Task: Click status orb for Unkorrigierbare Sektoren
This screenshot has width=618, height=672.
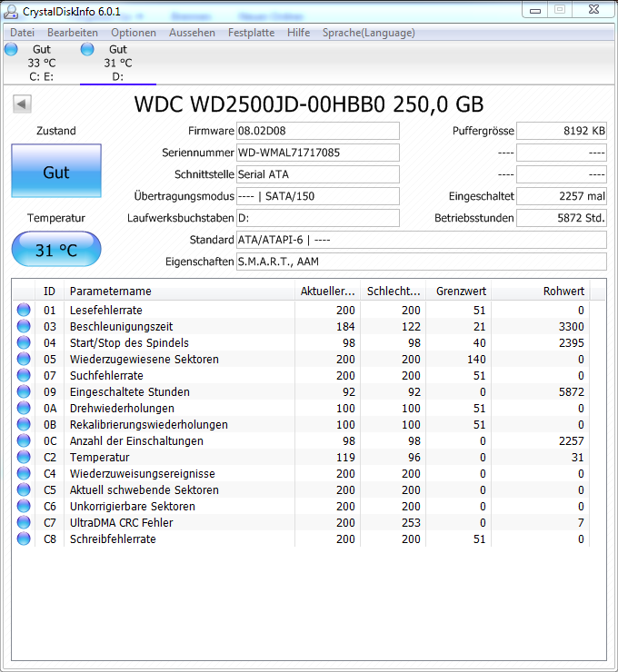Action: (x=24, y=506)
